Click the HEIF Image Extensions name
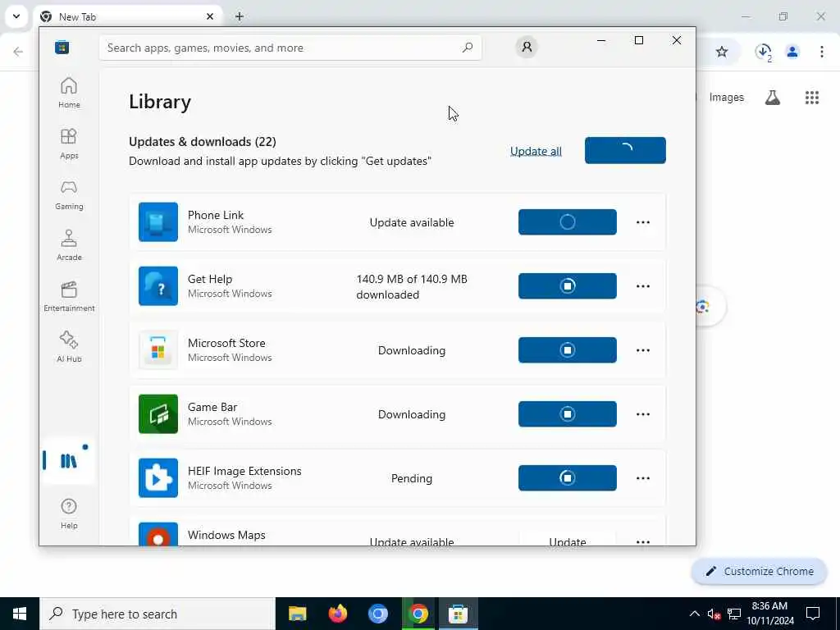 [x=244, y=471]
